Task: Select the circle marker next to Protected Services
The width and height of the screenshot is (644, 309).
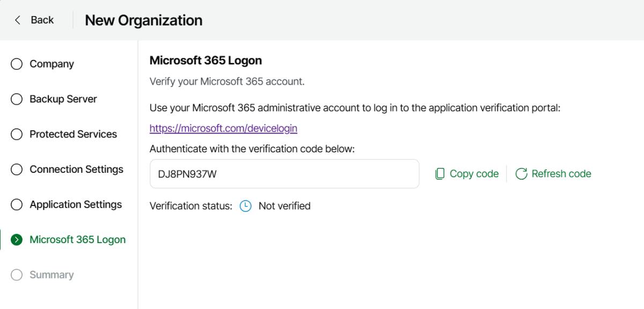Action: [17, 134]
